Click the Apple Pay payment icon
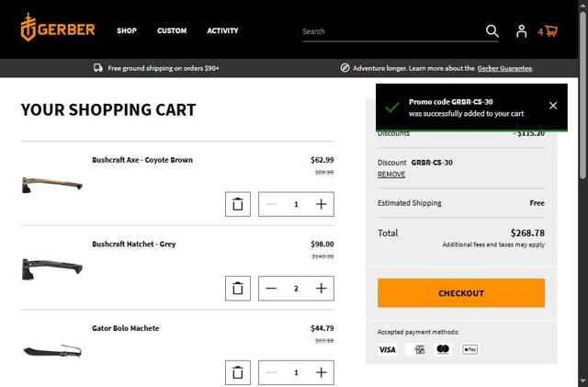 469,349
